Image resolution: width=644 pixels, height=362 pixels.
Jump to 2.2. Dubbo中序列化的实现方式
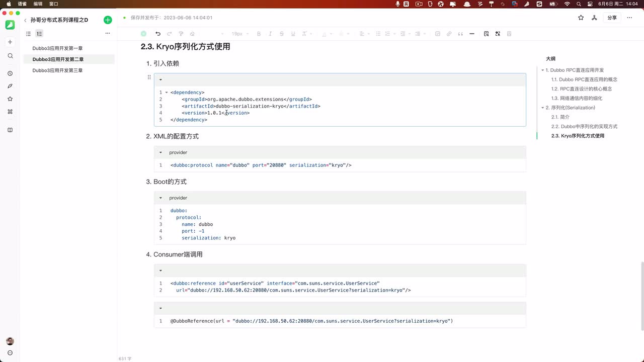click(584, 127)
